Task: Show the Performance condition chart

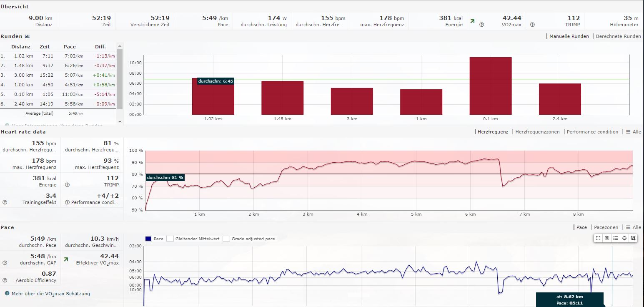Action: pyautogui.click(x=592, y=132)
